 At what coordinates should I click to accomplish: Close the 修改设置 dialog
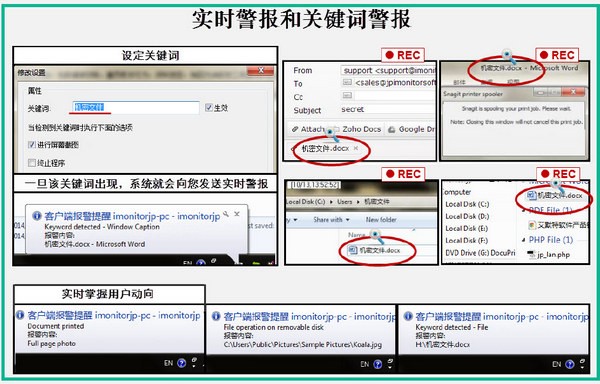pyautogui.click(x=261, y=71)
